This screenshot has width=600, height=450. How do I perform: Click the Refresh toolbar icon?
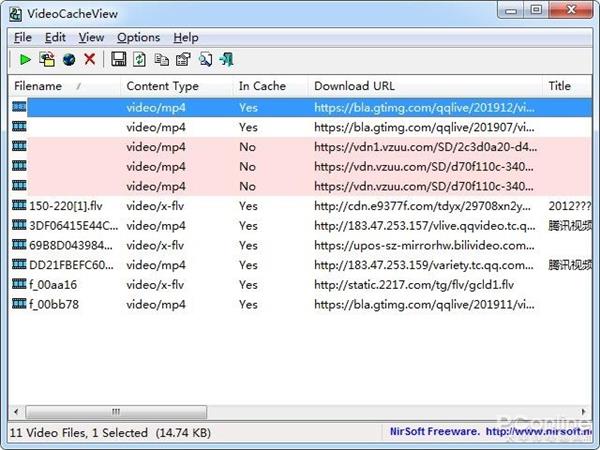click(x=140, y=60)
